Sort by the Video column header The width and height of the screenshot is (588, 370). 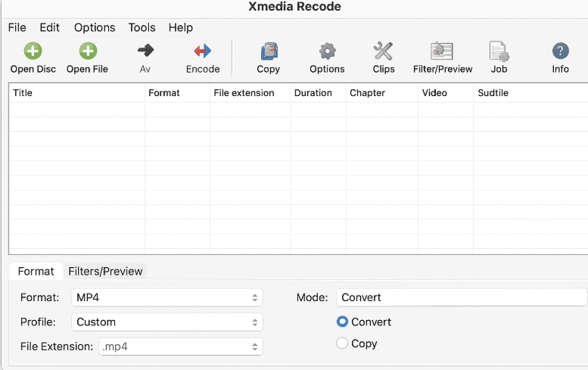pos(446,93)
